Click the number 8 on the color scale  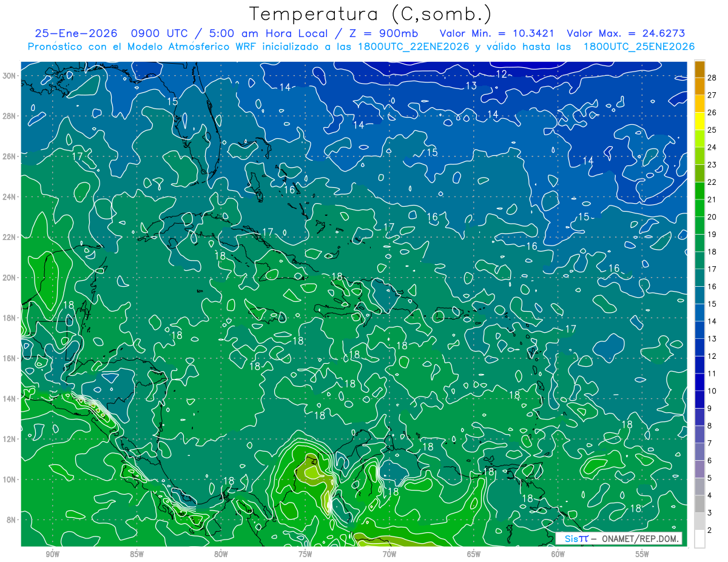[709, 426]
